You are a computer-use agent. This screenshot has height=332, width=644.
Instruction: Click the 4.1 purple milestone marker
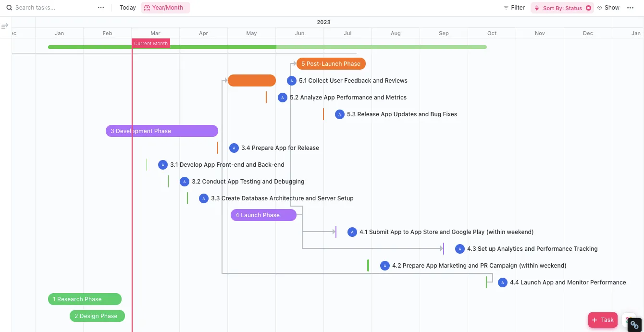336,232
